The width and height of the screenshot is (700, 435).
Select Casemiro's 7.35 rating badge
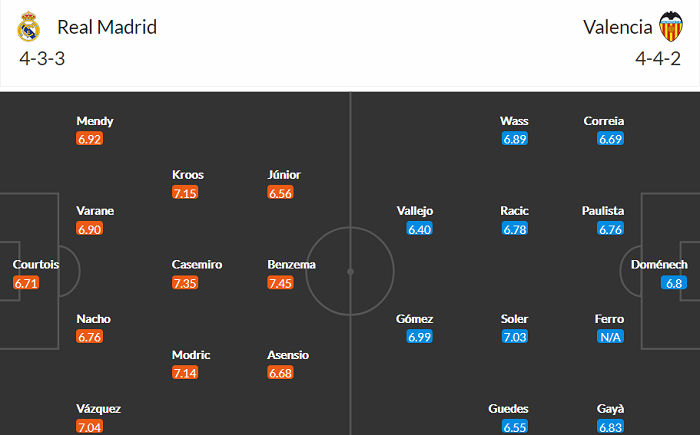click(185, 283)
